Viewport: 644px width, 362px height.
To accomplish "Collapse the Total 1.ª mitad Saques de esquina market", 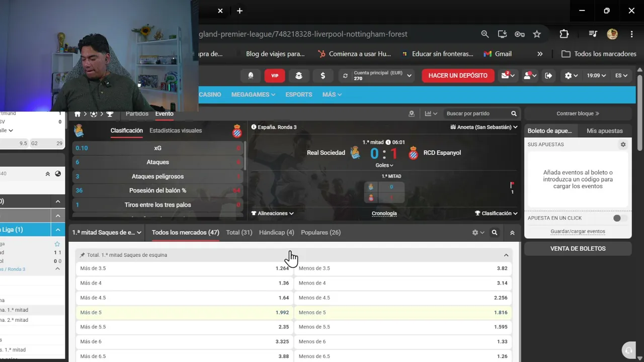I will pyautogui.click(x=506, y=255).
